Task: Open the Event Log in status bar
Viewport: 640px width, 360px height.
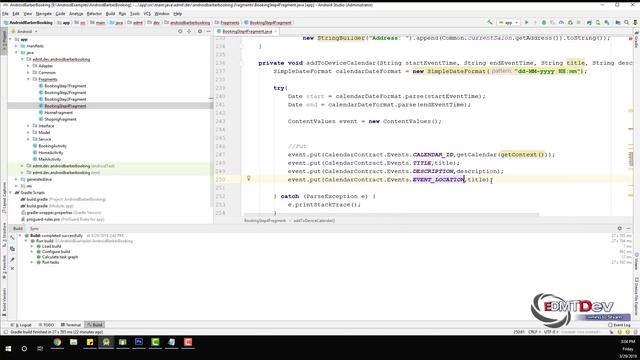Action: pyautogui.click(x=619, y=325)
